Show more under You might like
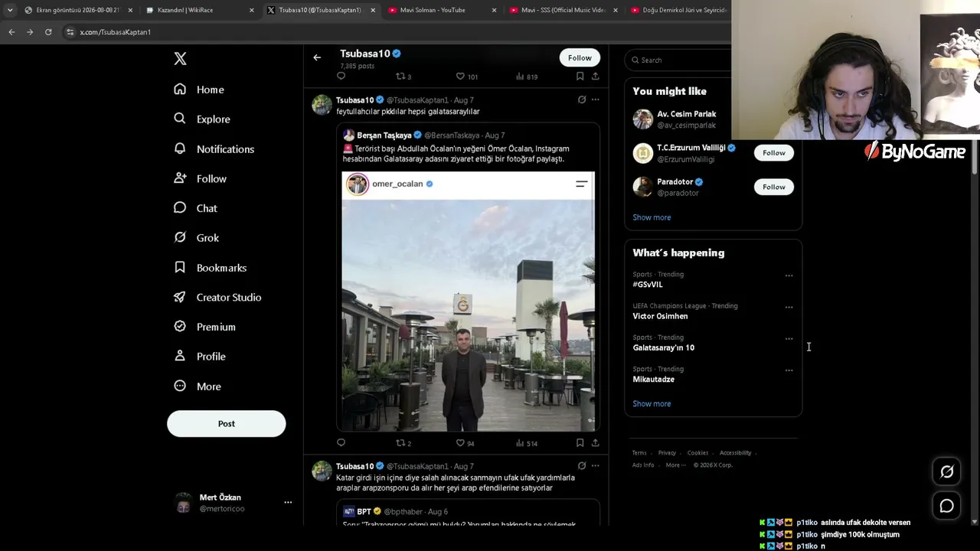This screenshot has height=551, width=980. tap(652, 217)
